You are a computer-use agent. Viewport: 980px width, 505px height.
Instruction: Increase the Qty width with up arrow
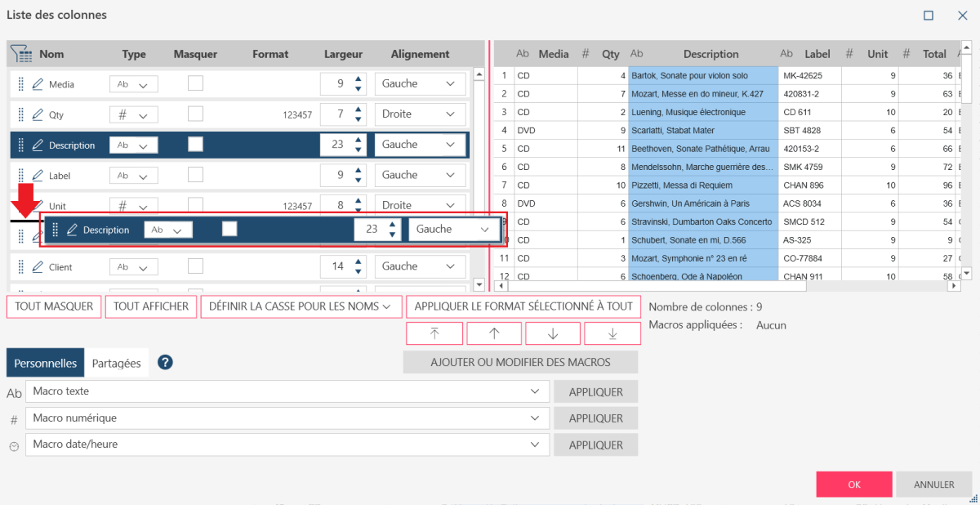pos(358,109)
